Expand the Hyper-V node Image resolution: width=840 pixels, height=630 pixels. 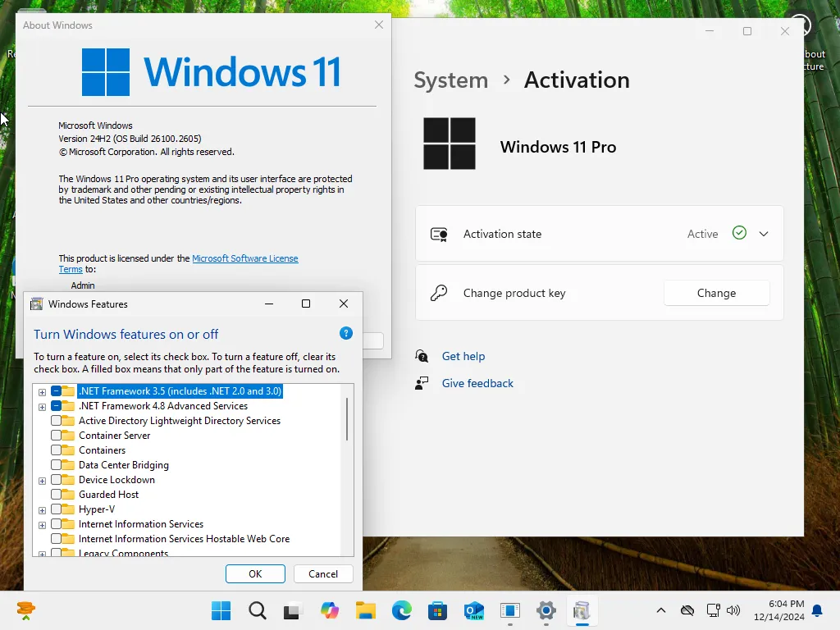tap(42, 510)
